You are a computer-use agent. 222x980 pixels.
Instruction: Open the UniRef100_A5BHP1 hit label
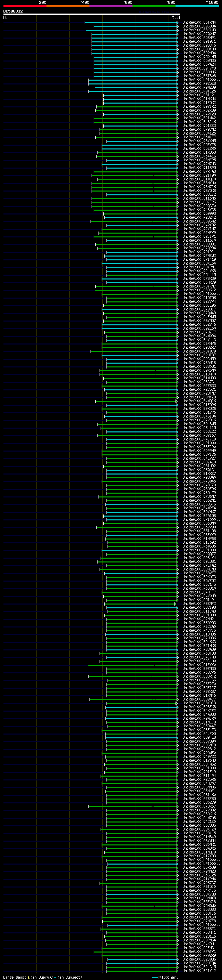click(199, 38)
